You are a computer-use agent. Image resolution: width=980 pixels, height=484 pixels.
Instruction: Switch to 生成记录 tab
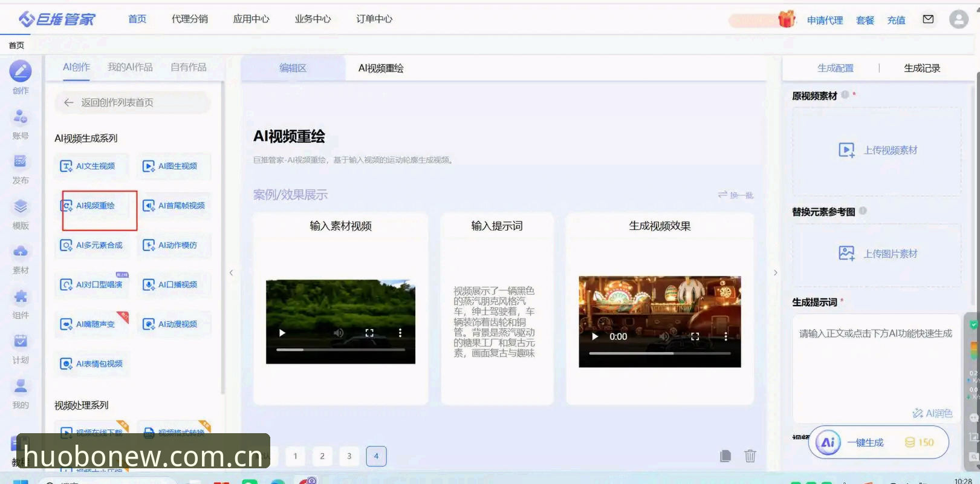point(922,68)
